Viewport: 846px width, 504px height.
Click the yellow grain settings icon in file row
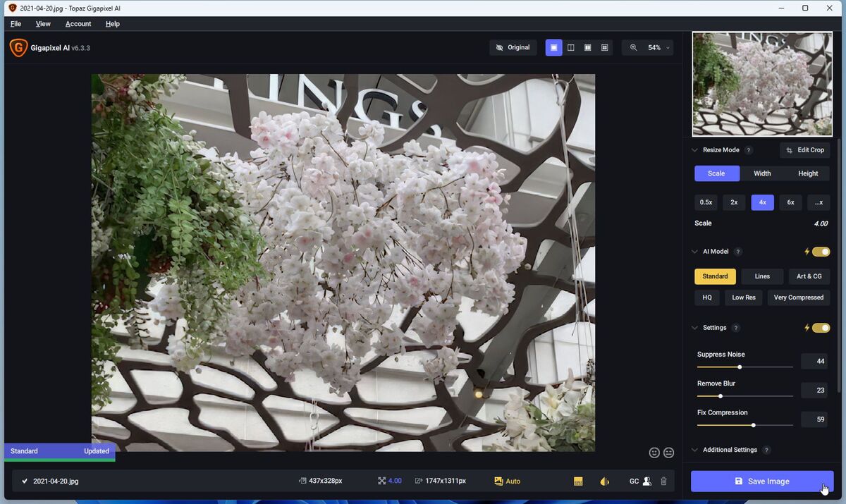click(578, 481)
